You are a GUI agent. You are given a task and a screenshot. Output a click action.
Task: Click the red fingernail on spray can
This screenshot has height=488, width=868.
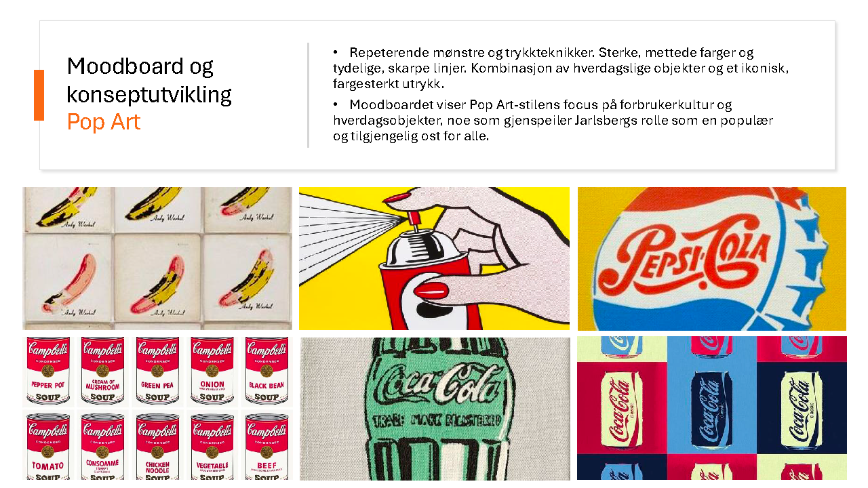431,291
